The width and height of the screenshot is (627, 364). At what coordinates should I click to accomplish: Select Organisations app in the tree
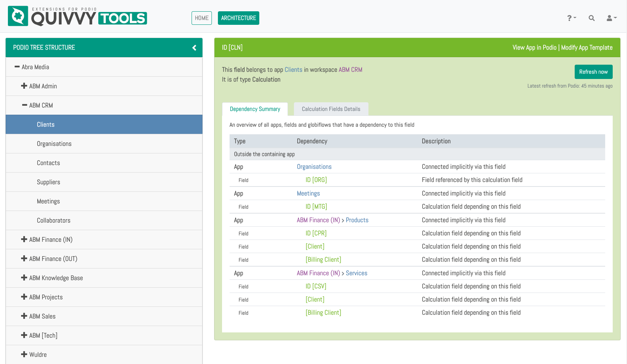pyautogui.click(x=104, y=144)
